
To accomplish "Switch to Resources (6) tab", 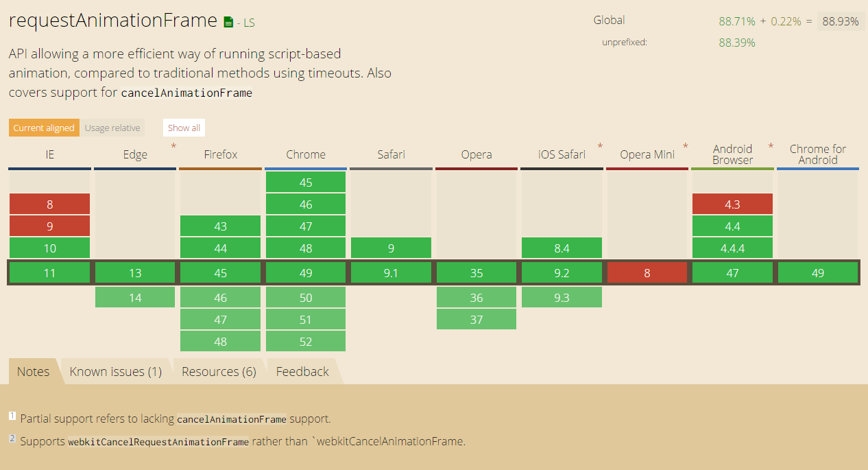I will click(219, 371).
